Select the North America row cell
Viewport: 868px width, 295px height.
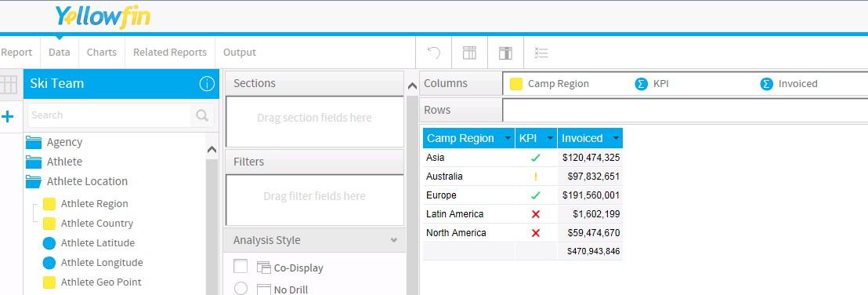(469, 233)
